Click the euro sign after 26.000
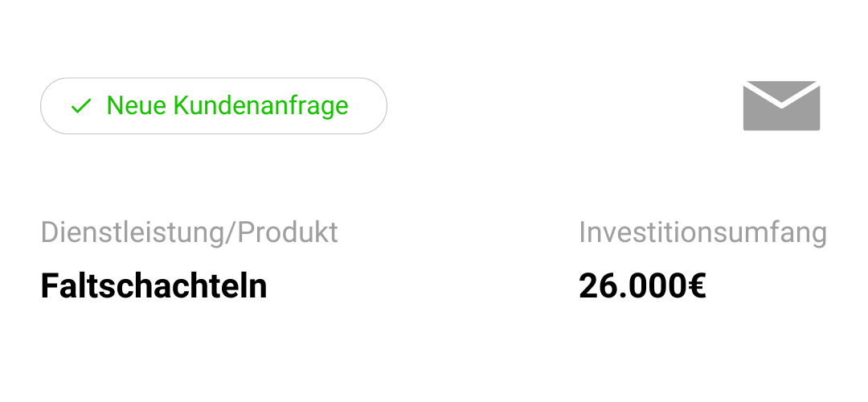 695,286
